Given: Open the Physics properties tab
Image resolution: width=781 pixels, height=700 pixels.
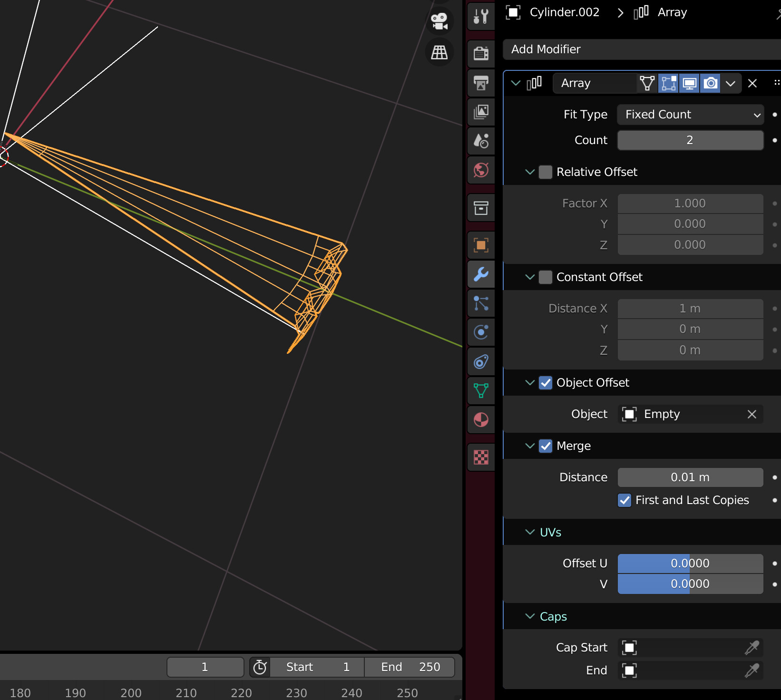Looking at the screenshot, I should 481,332.
